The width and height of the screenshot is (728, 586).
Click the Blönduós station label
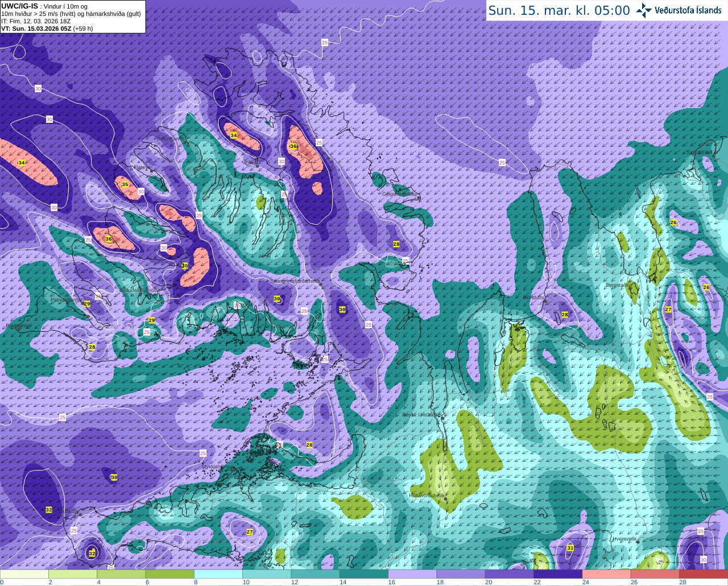click(533, 298)
